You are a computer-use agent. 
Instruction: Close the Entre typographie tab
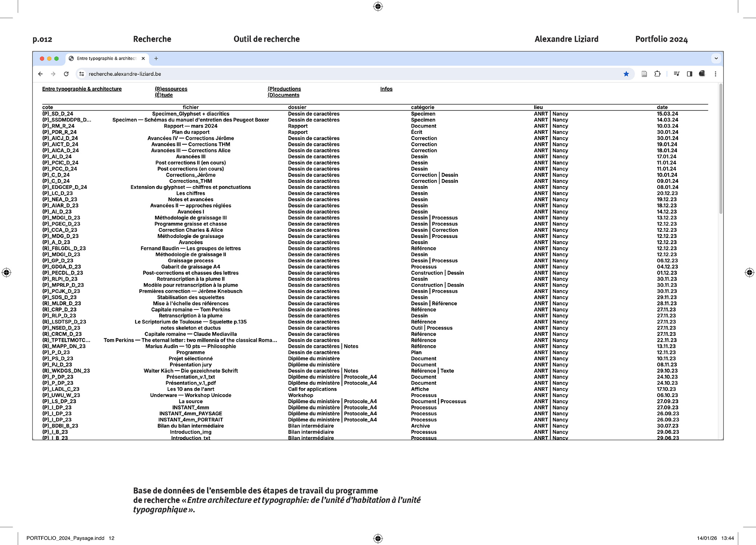(143, 58)
